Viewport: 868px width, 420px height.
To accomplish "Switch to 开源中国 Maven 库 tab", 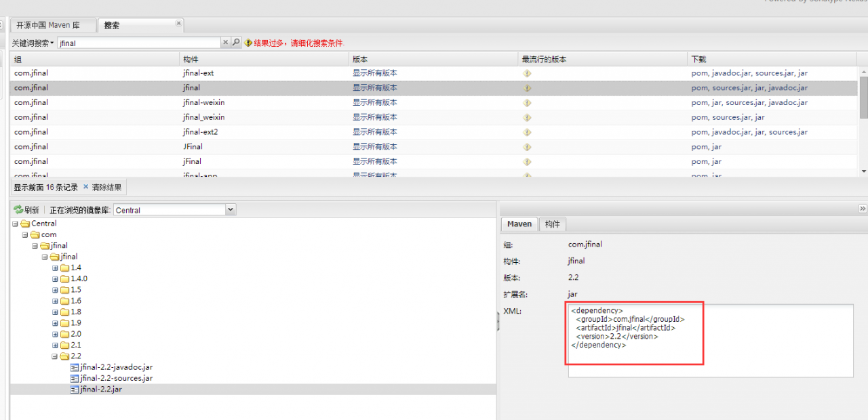I will (x=53, y=25).
